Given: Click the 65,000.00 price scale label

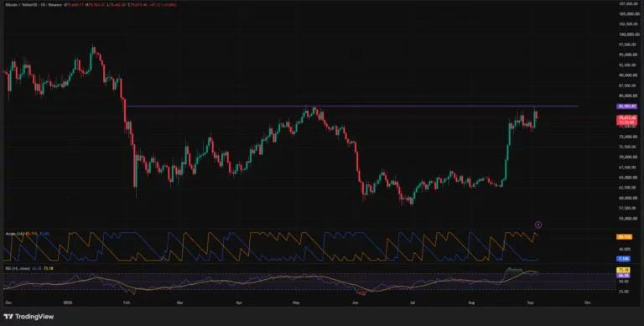Looking at the screenshot, I should click(x=627, y=178).
